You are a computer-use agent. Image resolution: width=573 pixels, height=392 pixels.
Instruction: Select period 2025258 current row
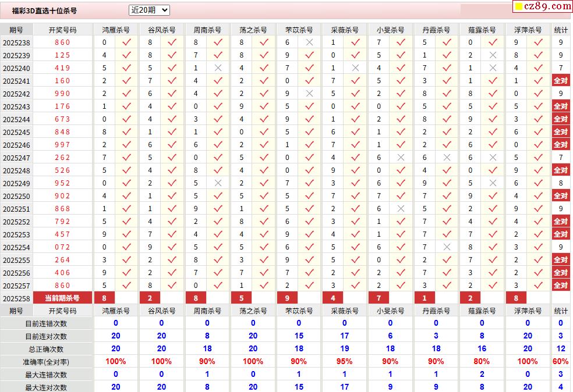click(x=16, y=298)
